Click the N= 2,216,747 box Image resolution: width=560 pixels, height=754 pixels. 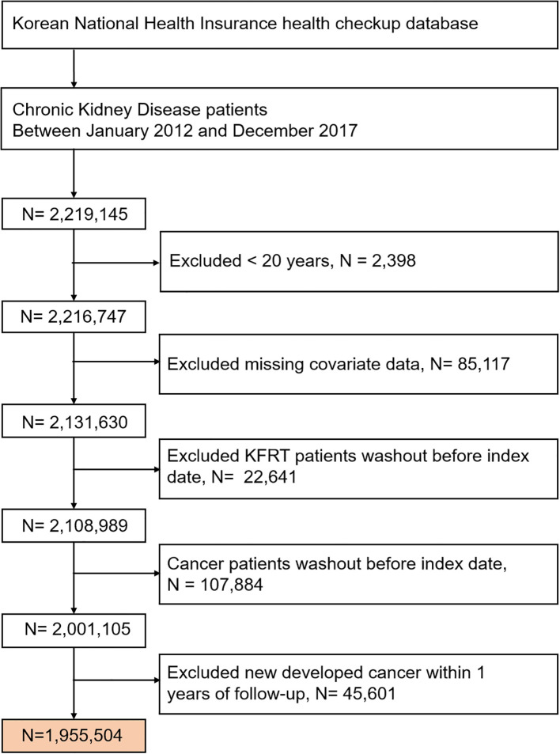tap(74, 316)
